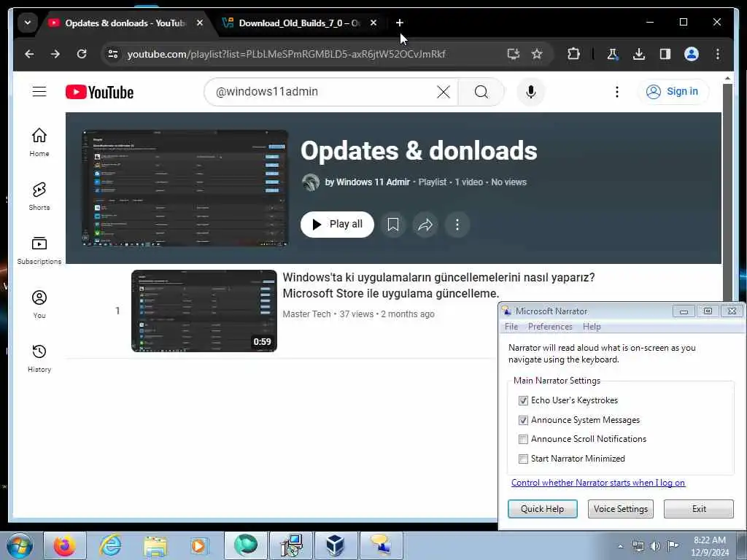Click Play all button

click(x=337, y=225)
